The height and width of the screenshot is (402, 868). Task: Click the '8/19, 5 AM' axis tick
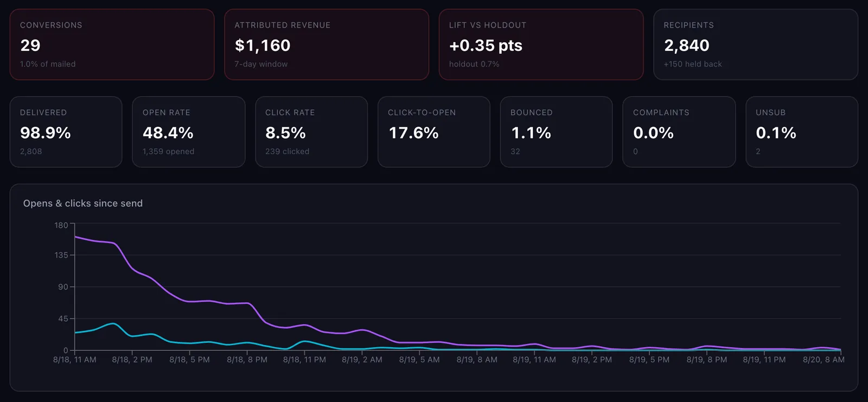click(x=419, y=360)
